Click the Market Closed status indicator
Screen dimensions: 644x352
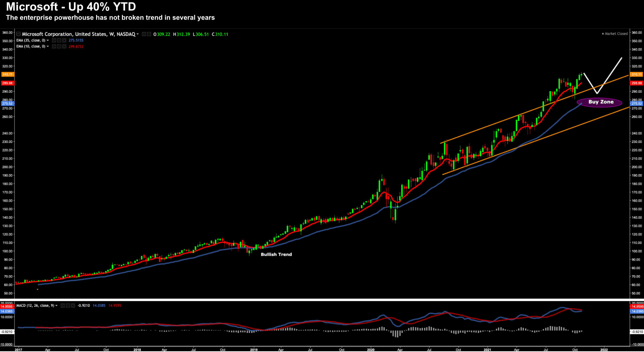tap(615, 34)
